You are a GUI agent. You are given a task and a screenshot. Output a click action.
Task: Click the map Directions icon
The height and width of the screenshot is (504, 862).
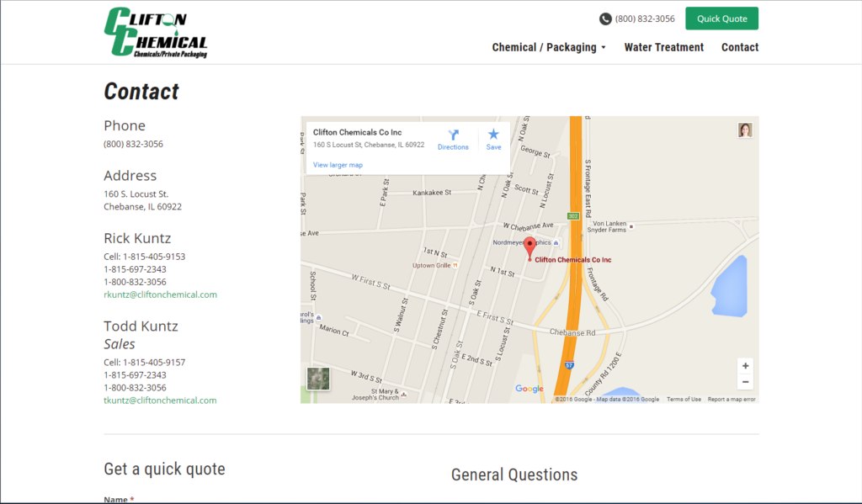click(x=453, y=135)
